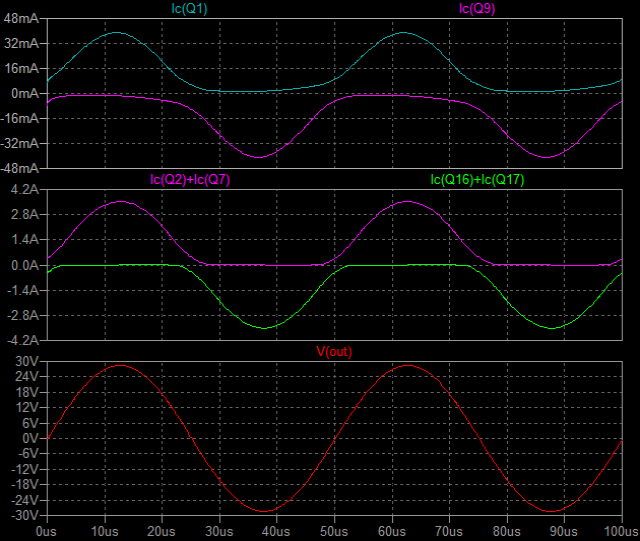This screenshot has height=541, width=640.
Task: Click the 0us time axis label
Action: point(47,530)
